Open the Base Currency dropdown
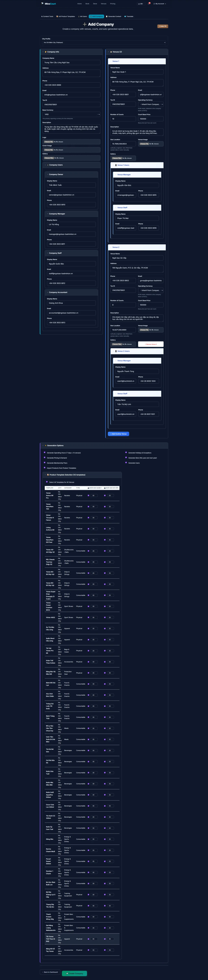The height and width of the screenshot is (980, 208). click(x=71, y=114)
